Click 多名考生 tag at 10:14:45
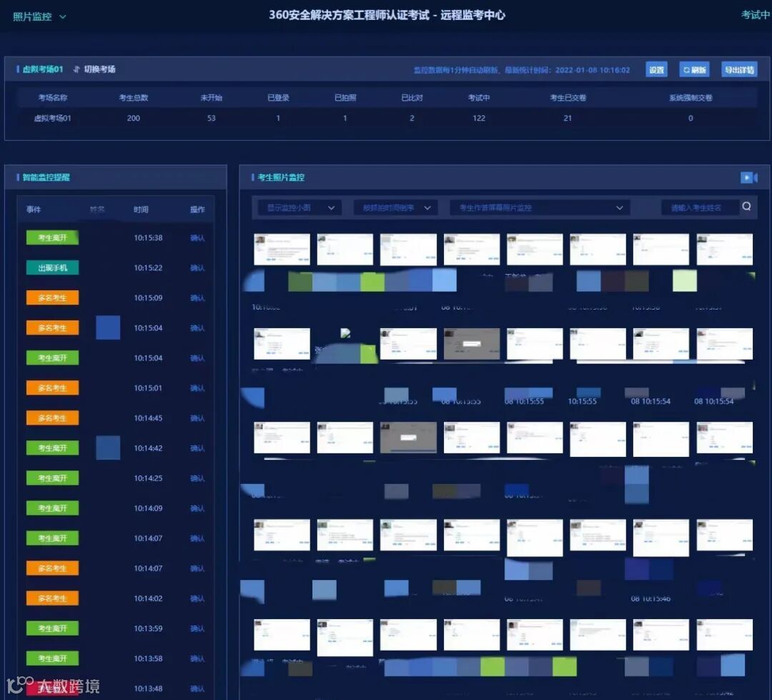Image resolution: width=772 pixels, height=700 pixels. tap(52, 418)
